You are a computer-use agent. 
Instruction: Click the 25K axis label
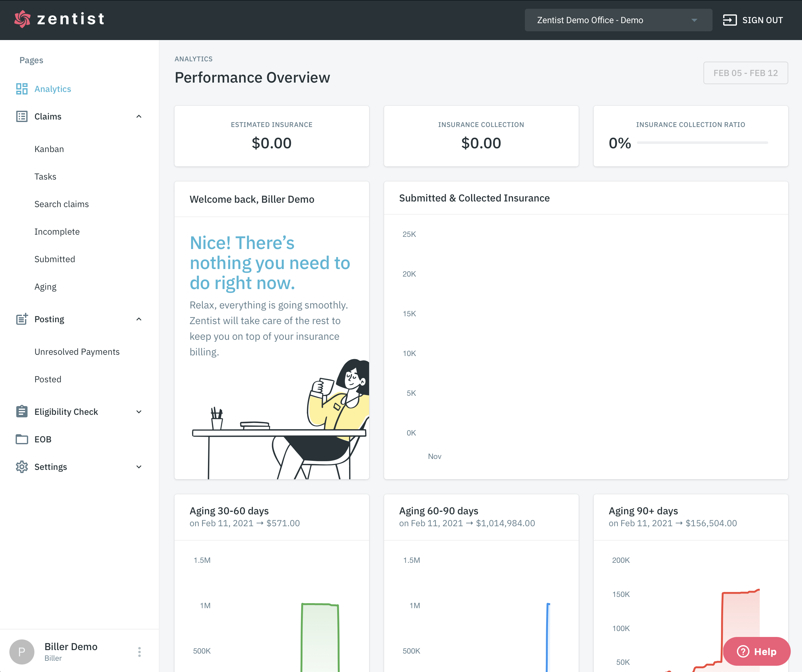tap(409, 234)
